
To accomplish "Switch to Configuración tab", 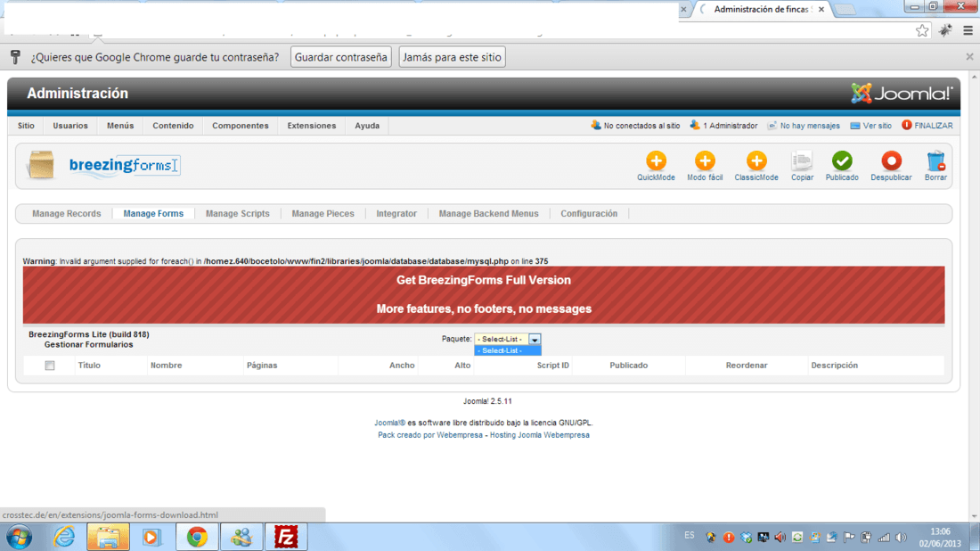I will click(x=589, y=214).
